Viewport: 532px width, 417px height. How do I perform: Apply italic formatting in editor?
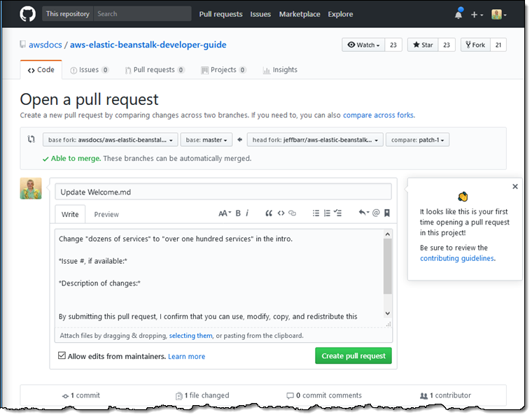pos(248,213)
